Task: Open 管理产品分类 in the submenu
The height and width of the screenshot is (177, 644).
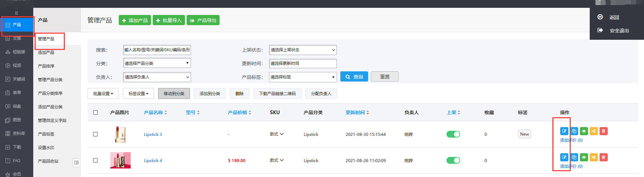Action: 50,80
